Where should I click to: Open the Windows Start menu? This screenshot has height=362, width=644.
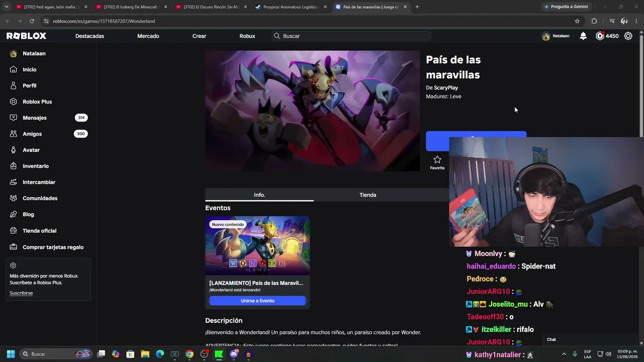click(x=11, y=354)
